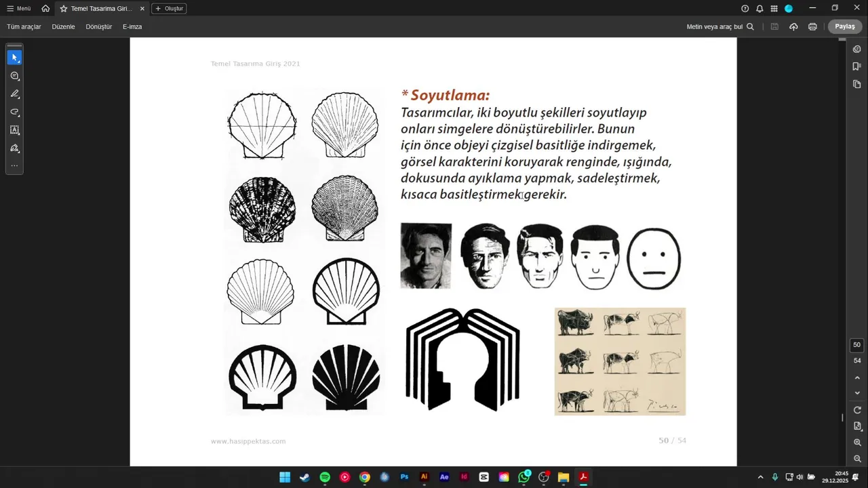Click Metin veya araç bul search
The image size is (868, 488).
pos(720,26)
